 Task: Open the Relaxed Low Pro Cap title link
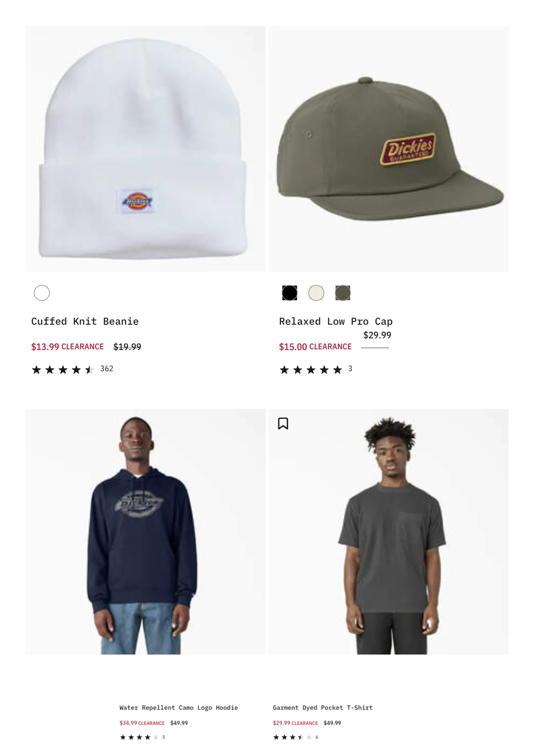(336, 321)
